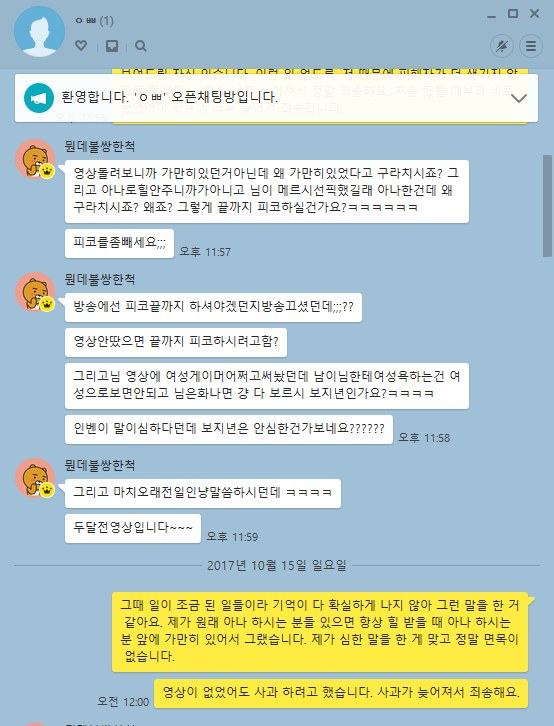Click the top sender name 뭔데불쌍한척

(100, 147)
